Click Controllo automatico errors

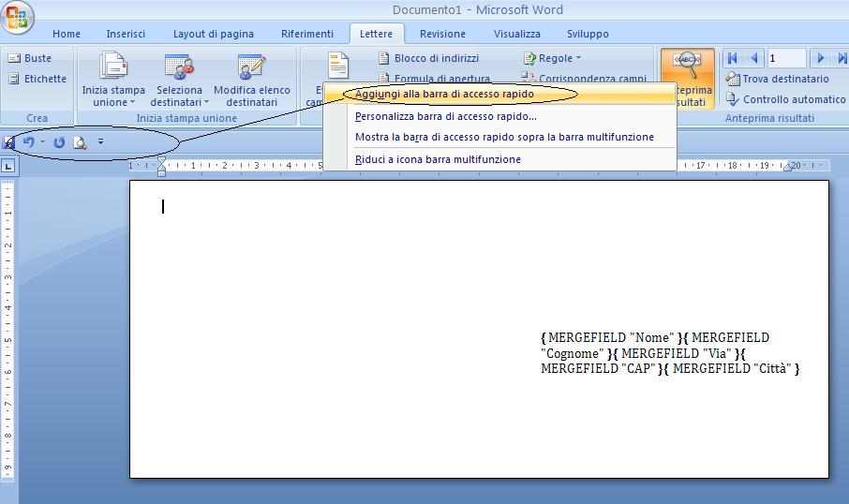click(x=785, y=99)
